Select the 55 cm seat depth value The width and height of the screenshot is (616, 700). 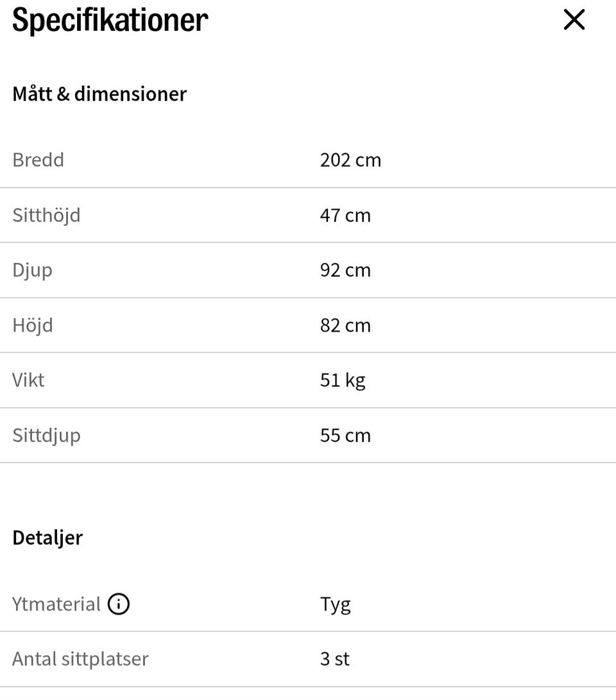tap(345, 435)
